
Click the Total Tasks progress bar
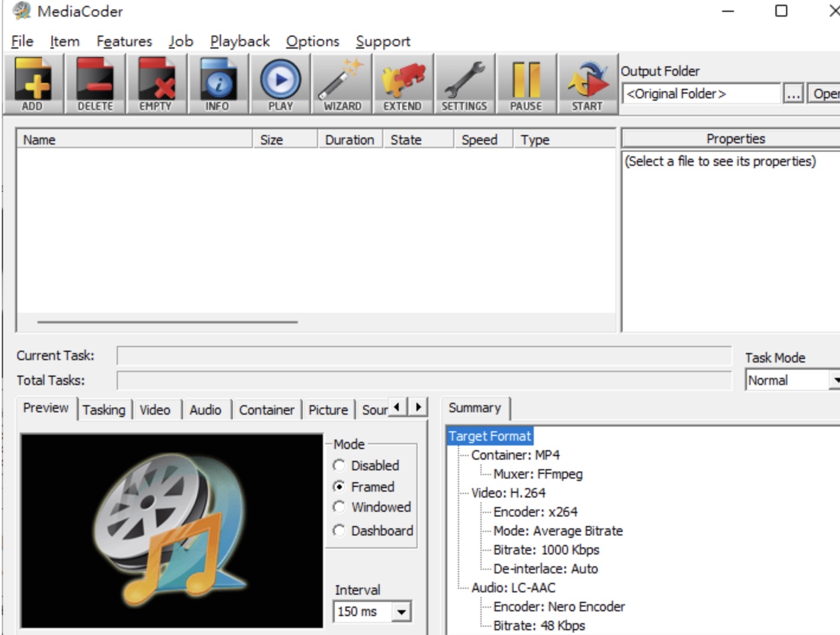coord(424,381)
